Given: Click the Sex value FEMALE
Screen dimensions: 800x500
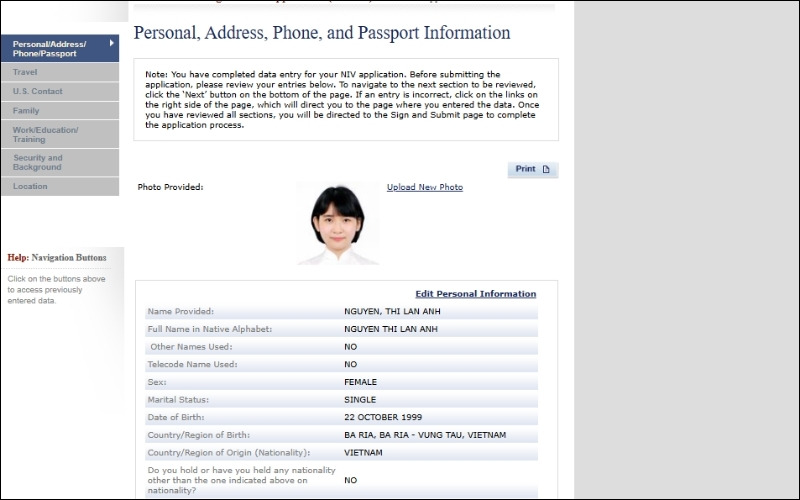Looking at the screenshot, I should pyautogui.click(x=361, y=382).
